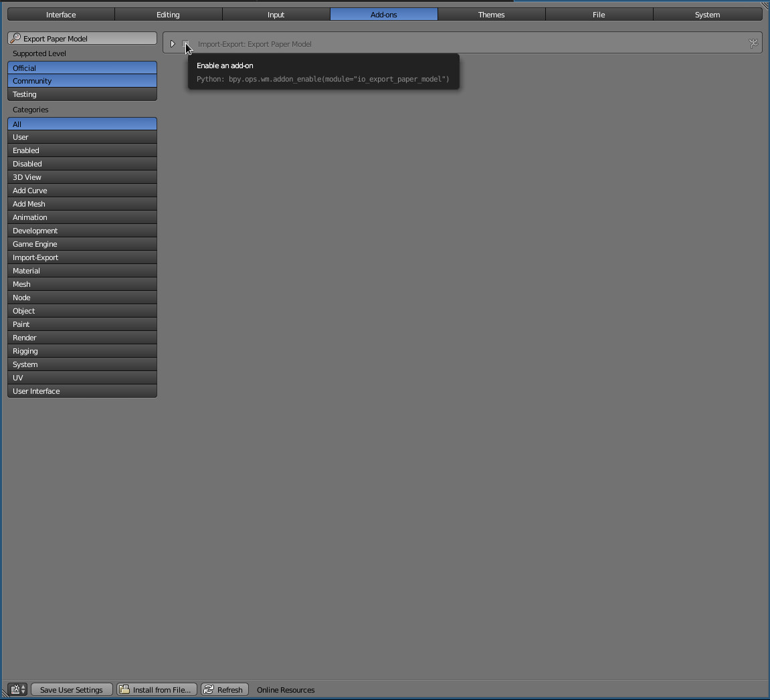
Task: Click the folder icon on Install from File
Action: pos(124,690)
